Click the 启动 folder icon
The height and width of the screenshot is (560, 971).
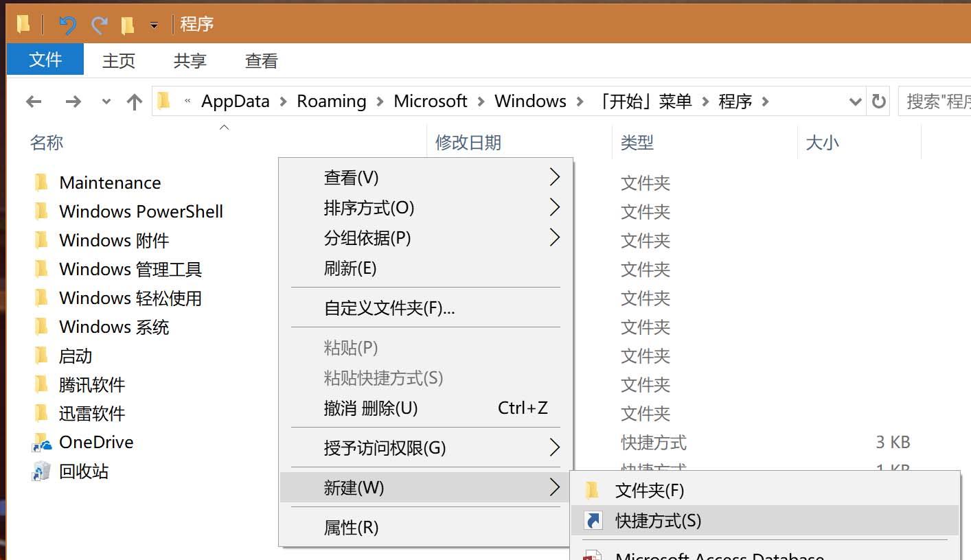point(41,355)
